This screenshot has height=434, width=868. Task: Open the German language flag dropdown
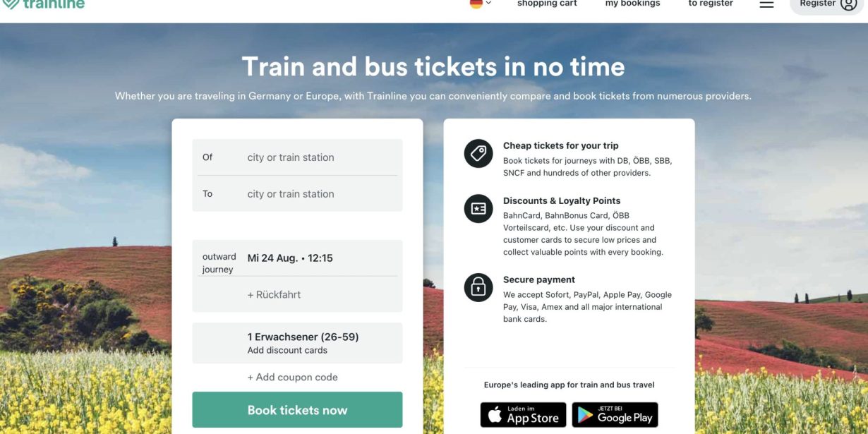tap(478, 3)
